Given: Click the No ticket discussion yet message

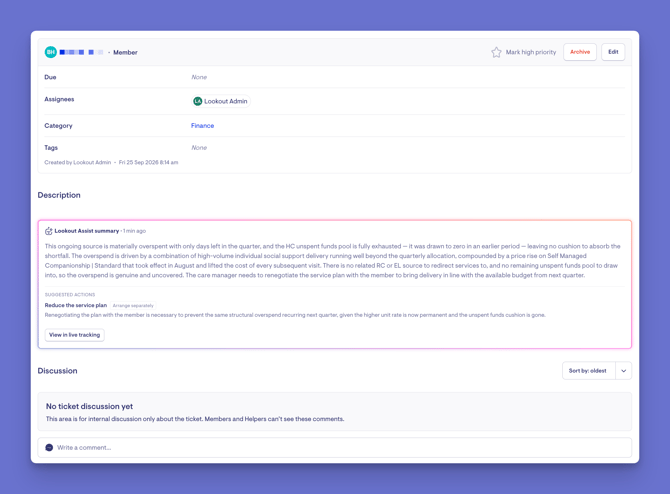Looking at the screenshot, I should [x=89, y=406].
